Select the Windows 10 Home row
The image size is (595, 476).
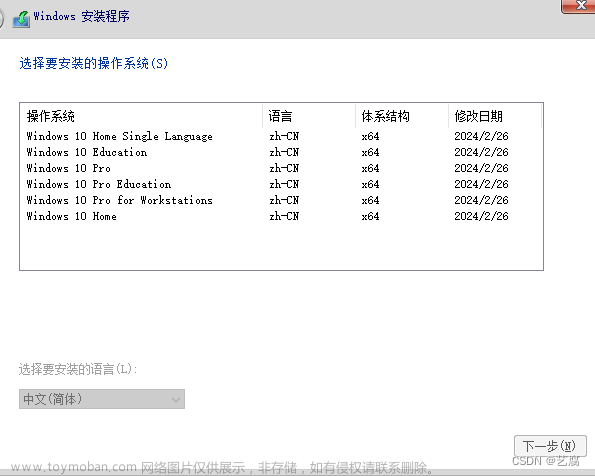[x=281, y=216]
